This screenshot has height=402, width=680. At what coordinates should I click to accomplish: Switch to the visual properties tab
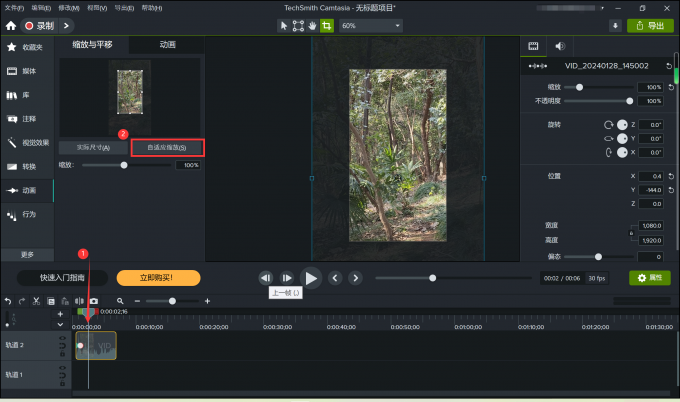pos(533,46)
